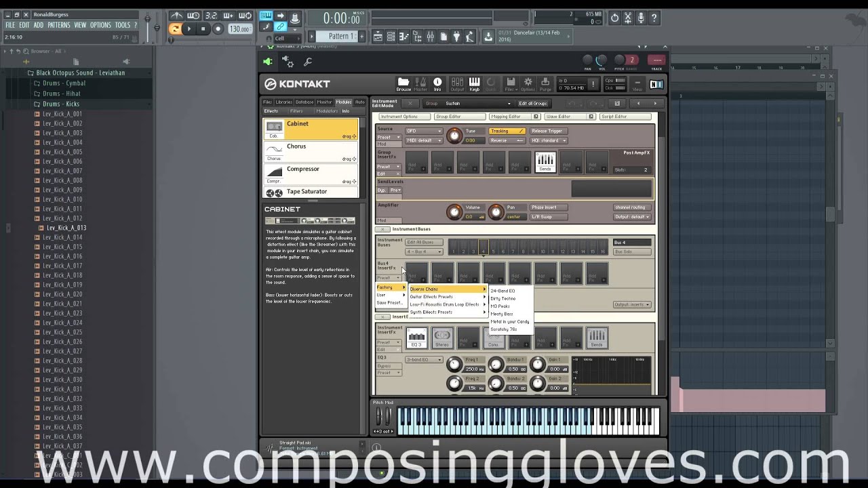Viewport: 868px width, 488px height.
Task: Click FL Studio record button
Action: [218, 28]
